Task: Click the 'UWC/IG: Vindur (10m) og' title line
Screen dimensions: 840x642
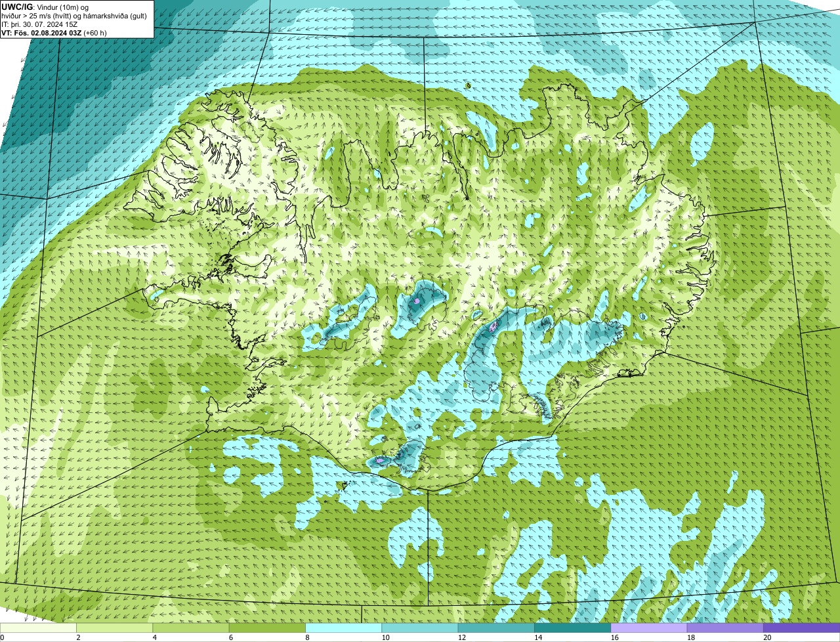Action: pos(45,7)
